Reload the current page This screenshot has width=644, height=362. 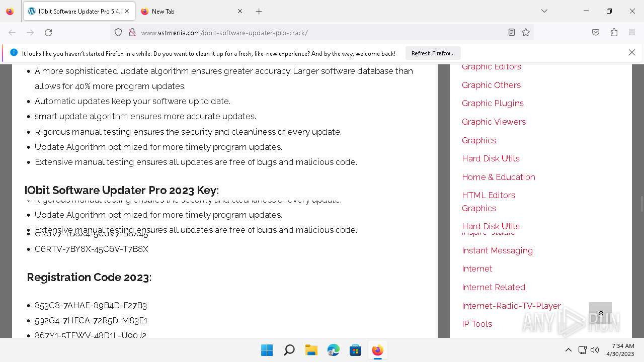pos(48,32)
